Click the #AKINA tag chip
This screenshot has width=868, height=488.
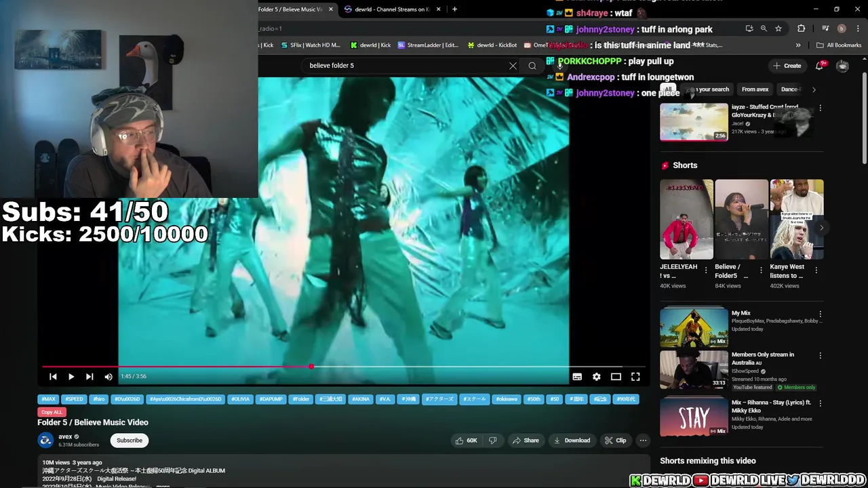361,399
